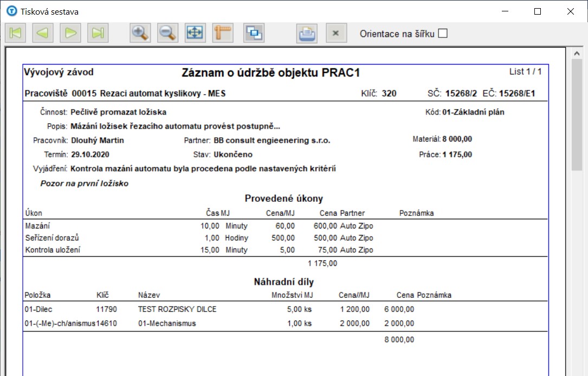This screenshot has height=376, width=588.
Task: Go to the previous report page
Action: [42, 33]
